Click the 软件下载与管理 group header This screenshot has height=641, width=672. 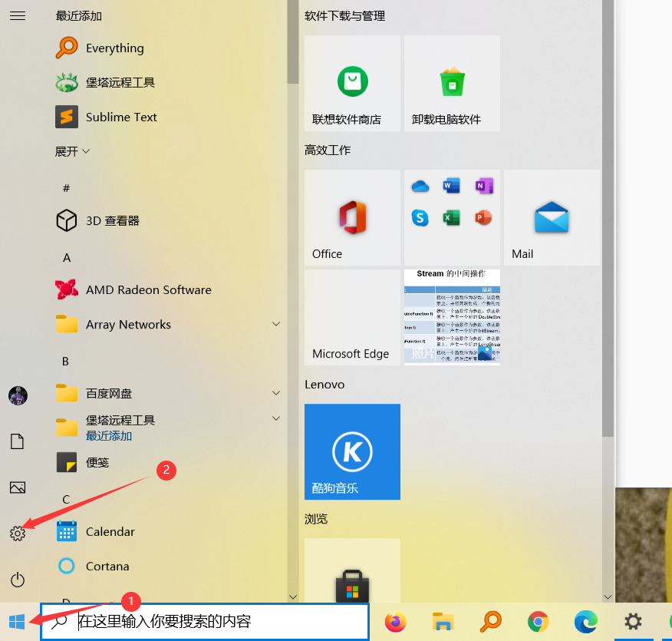[x=344, y=16]
